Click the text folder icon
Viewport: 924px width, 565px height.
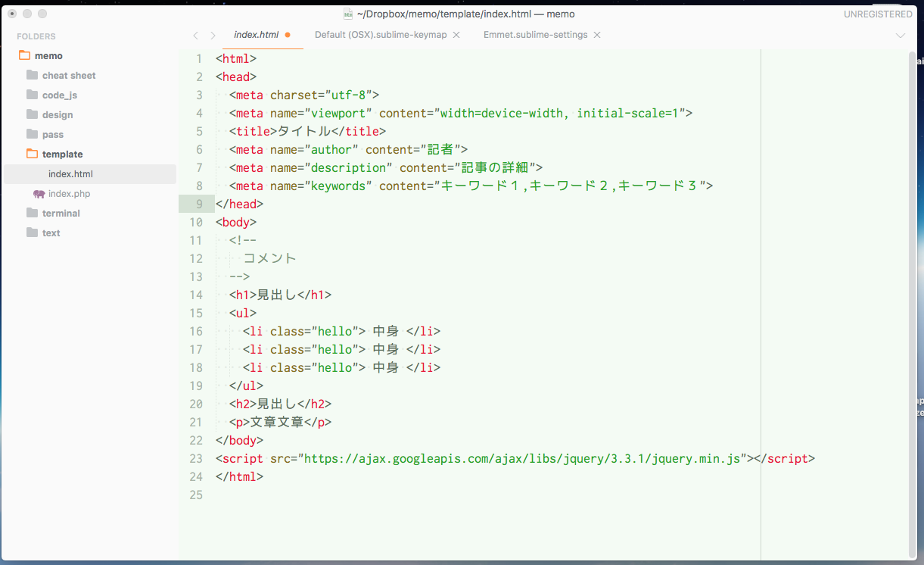[x=32, y=233]
